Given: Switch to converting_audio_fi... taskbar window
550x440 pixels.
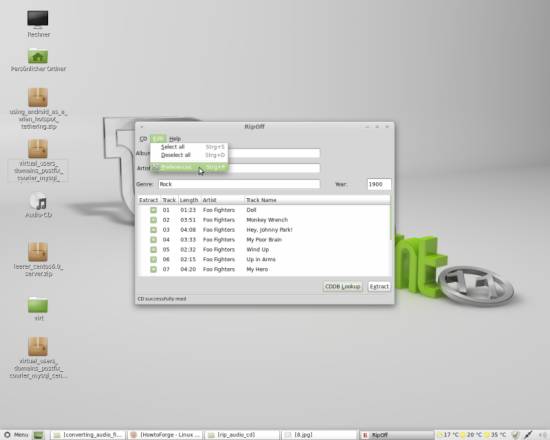Looking at the screenshot, I should [x=88, y=435].
